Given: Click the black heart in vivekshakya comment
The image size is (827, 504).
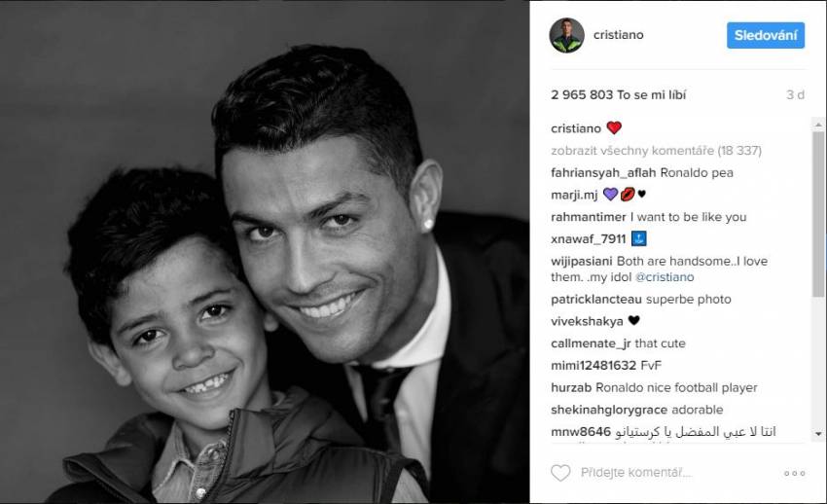Looking at the screenshot, I should [x=633, y=320].
